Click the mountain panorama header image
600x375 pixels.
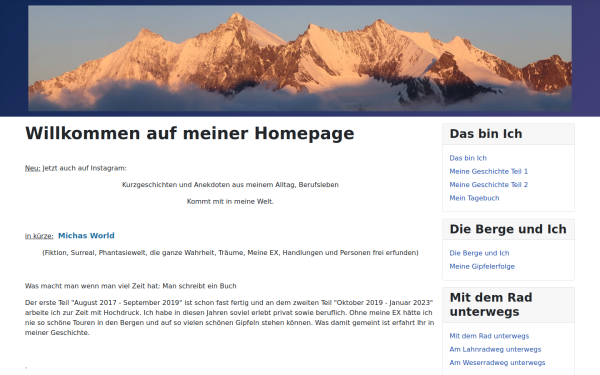click(x=300, y=58)
